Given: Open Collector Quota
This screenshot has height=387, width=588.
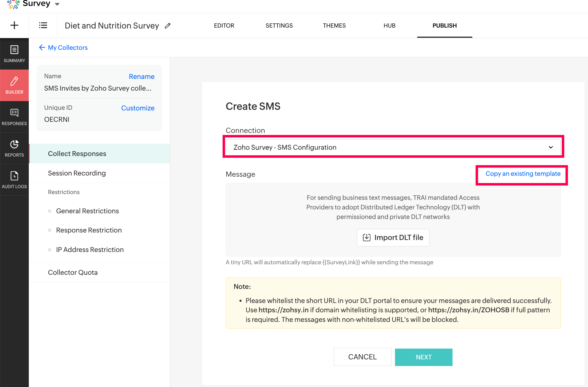Looking at the screenshot, I should click(100, 272).
